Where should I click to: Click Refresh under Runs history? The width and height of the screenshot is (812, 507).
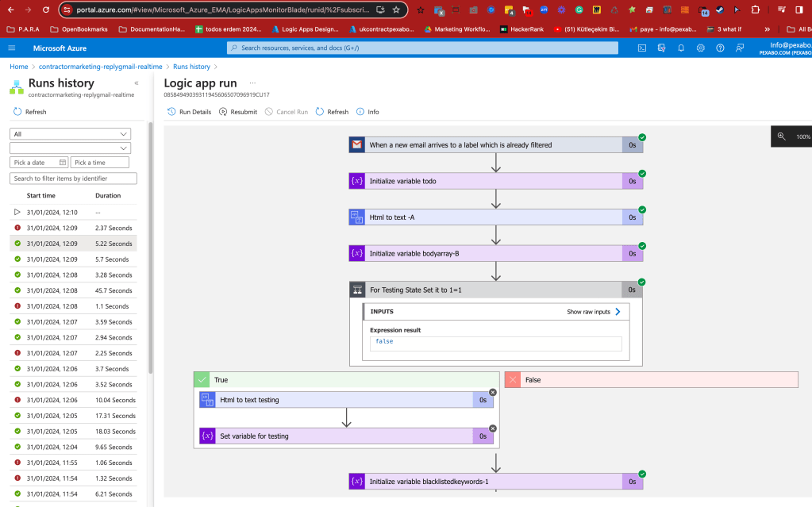tap(29, 112)
